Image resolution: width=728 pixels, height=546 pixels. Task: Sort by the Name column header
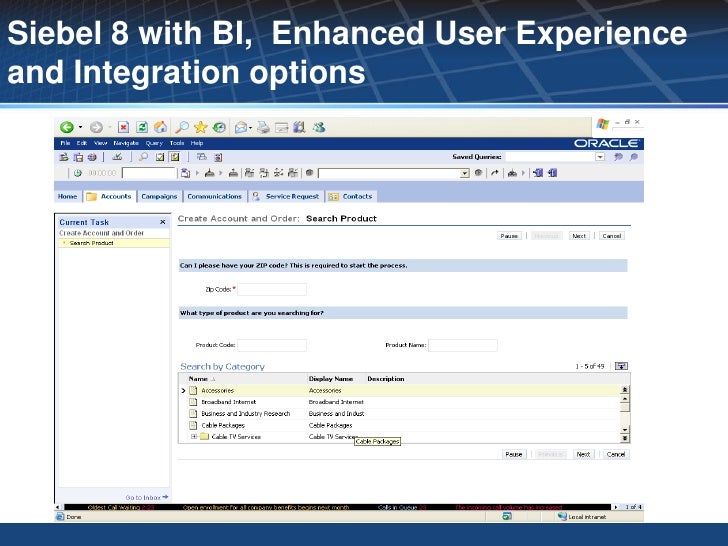(198, 379)
